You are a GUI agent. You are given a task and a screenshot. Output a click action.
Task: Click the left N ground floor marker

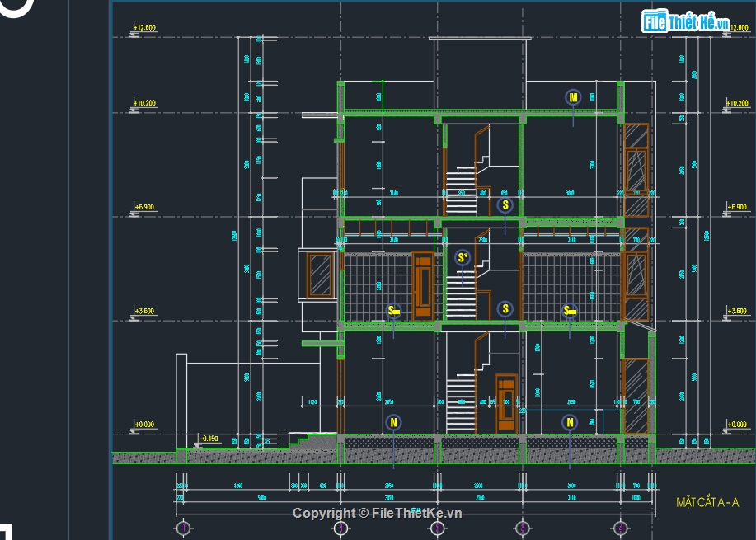pyautogui.click(x=393, y=422)
